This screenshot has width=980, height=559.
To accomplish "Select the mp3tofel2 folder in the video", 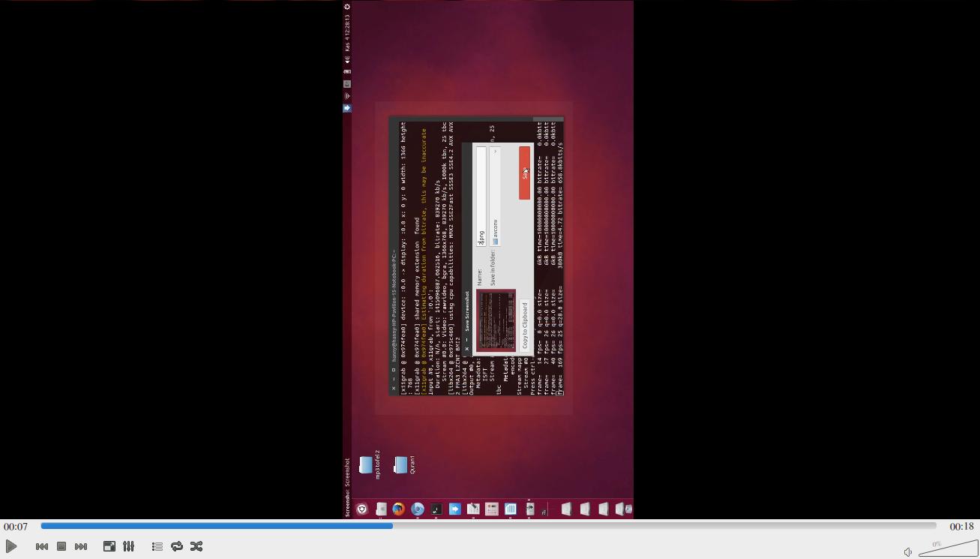I will click(x=369, y=465).
